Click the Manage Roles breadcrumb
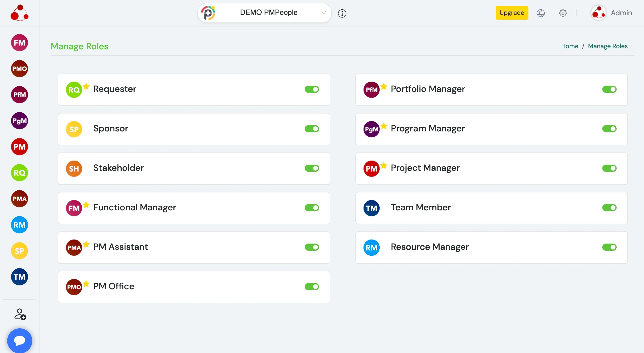Screen dimensions: 644x353 607,46
